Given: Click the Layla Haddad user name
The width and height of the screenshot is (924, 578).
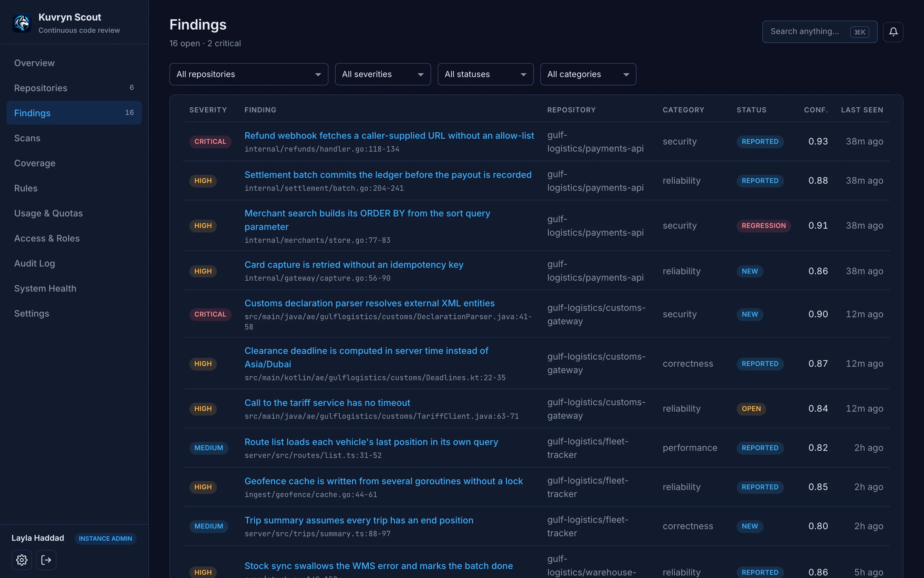Looking at the screenshot, I should pyautogui.click(x=38, y=538).
